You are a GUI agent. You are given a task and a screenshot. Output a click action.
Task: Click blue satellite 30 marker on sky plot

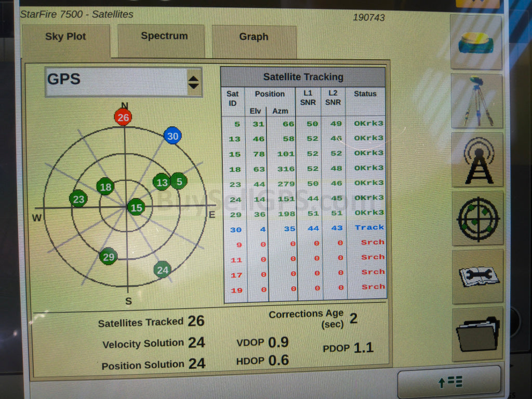coord(172,136)
